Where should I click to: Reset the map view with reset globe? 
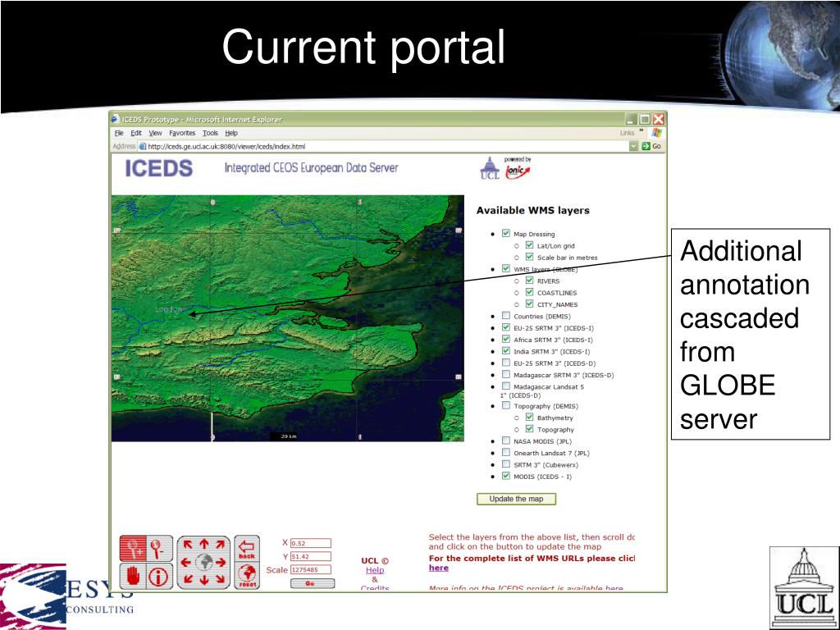pos(247,576)
